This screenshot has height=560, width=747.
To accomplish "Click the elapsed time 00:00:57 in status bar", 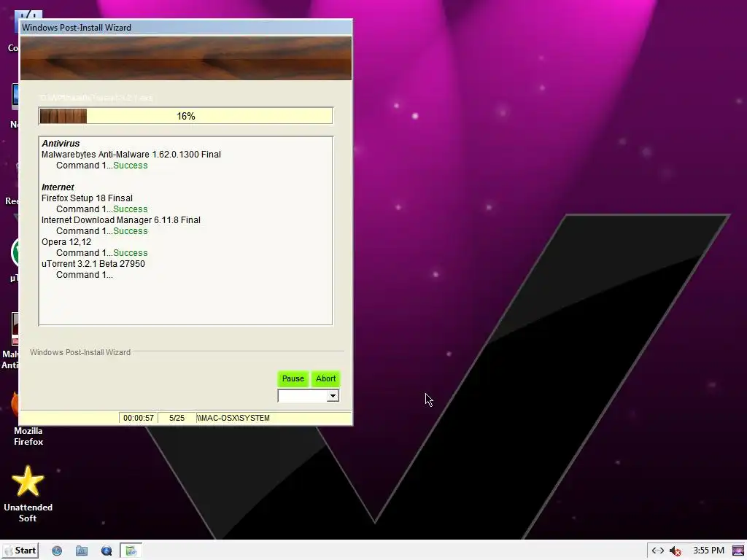I will pos(139,418).
